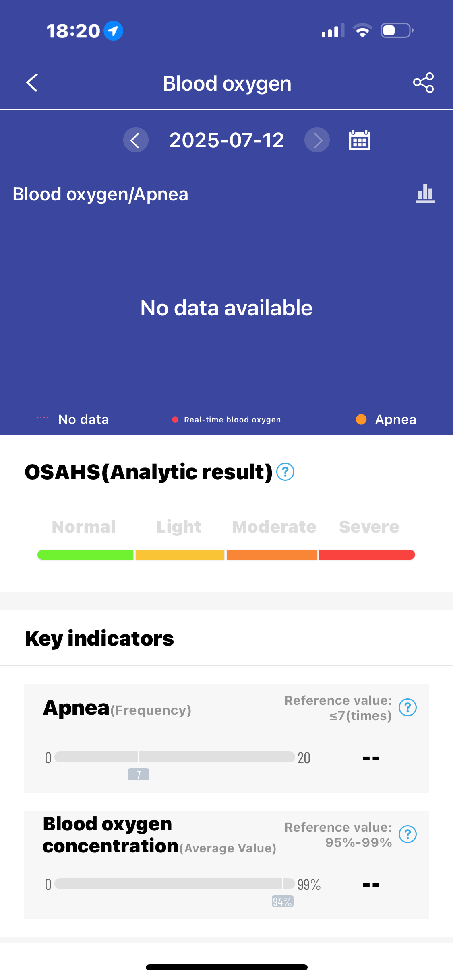This screenshot has width=453, height=980.
Task: Open the calendar date picker icon
Action: [359, 140]
